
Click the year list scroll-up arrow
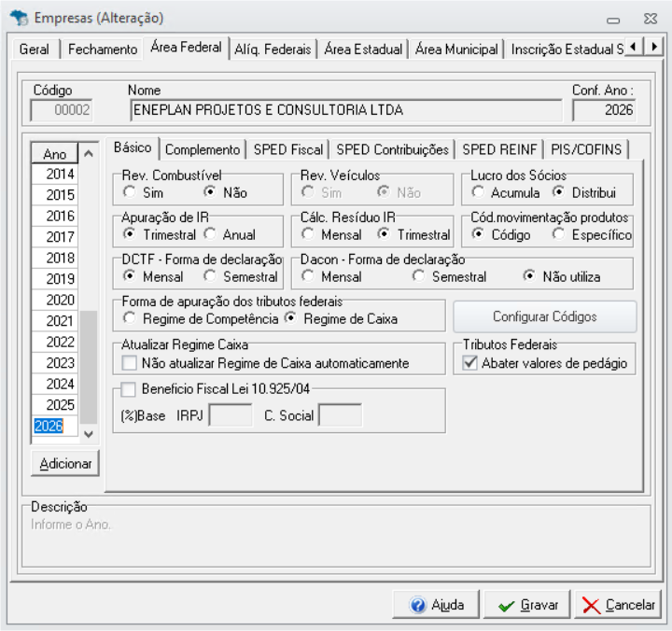[x=89, y=153]
